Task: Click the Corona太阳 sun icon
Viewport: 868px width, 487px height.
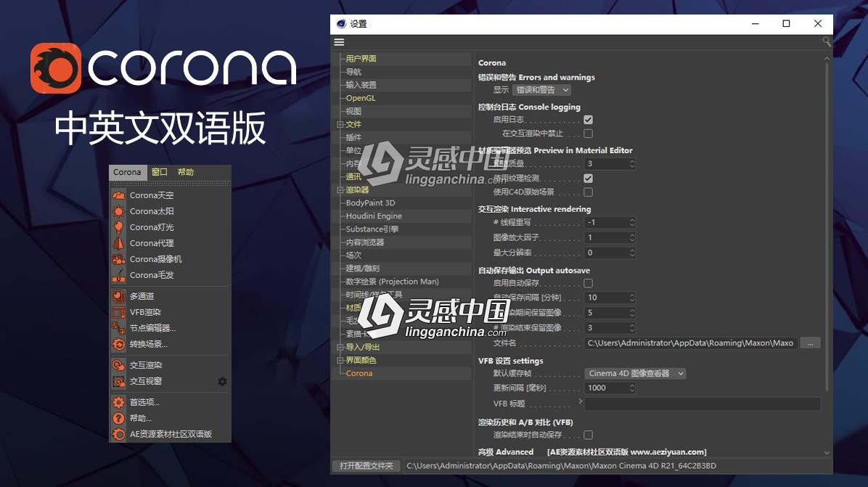Action: [118, 211]
